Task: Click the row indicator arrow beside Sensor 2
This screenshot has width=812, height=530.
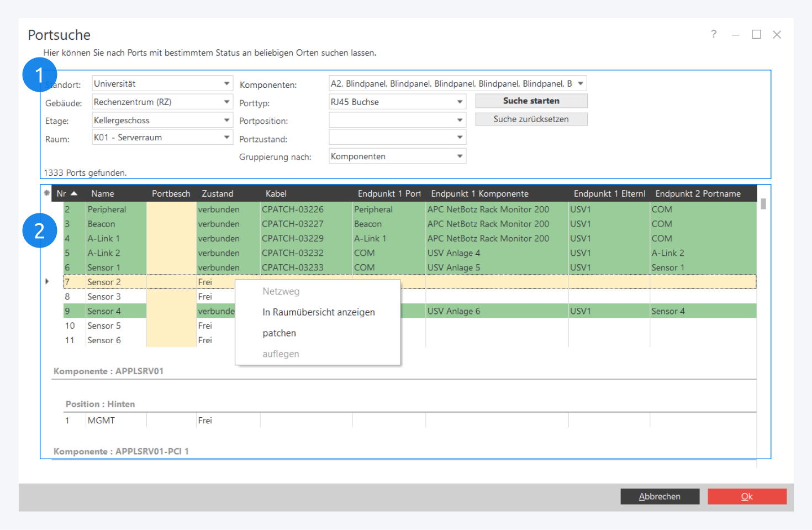Action: (47, 282)
